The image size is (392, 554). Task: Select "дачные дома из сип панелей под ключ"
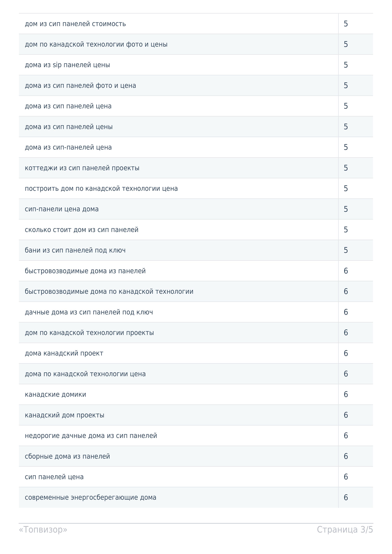(89, 312)
